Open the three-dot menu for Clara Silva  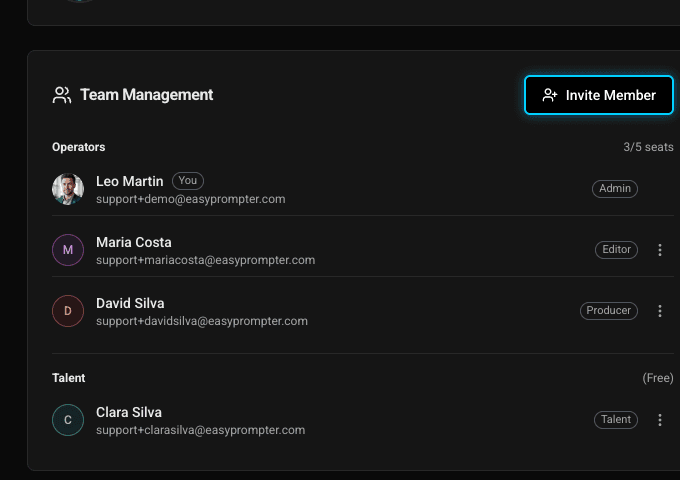pyautogui.click(x=660, y=420)
